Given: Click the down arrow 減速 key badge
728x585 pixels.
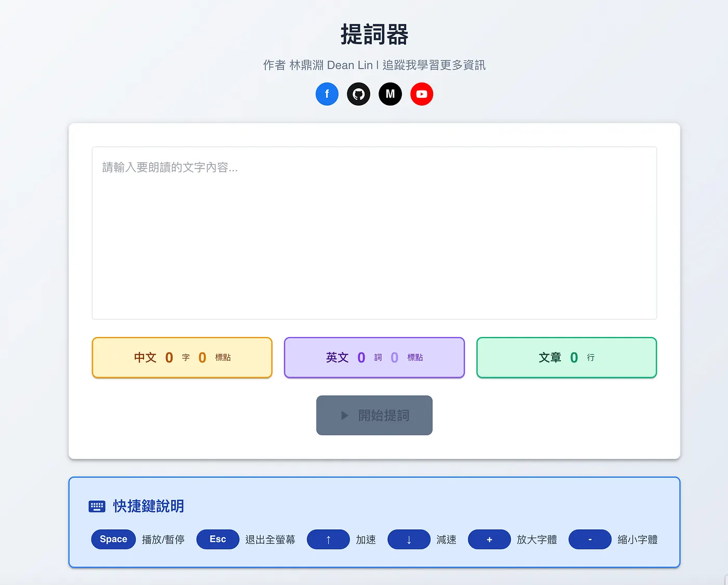Looking at the screenshot, I should (409, 539).
